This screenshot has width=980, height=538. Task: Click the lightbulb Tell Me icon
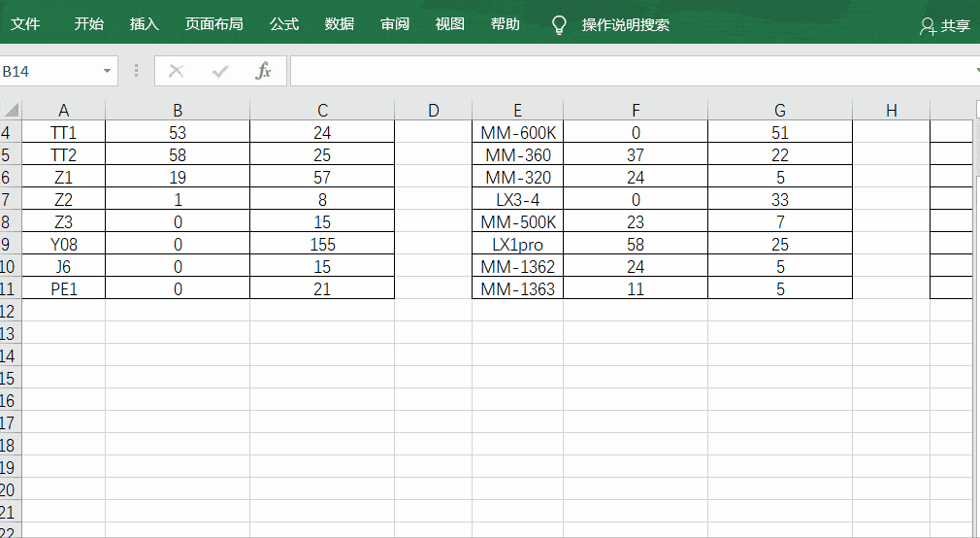coord(559,25)
